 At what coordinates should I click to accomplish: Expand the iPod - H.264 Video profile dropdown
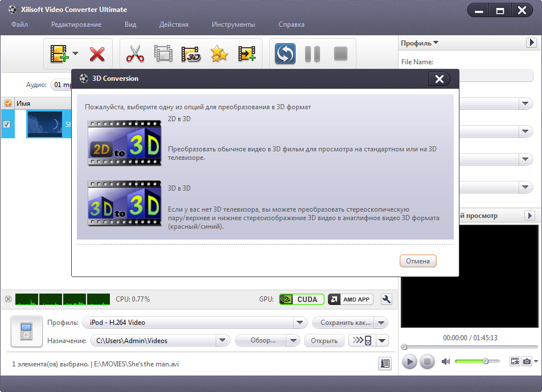pos(299,323)
